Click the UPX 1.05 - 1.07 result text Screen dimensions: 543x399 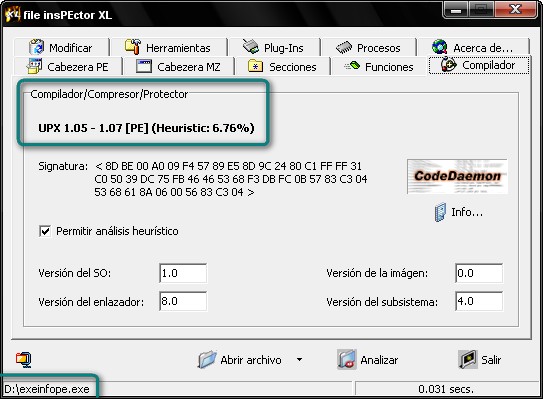pyautogui.click(x=146, y=128)
